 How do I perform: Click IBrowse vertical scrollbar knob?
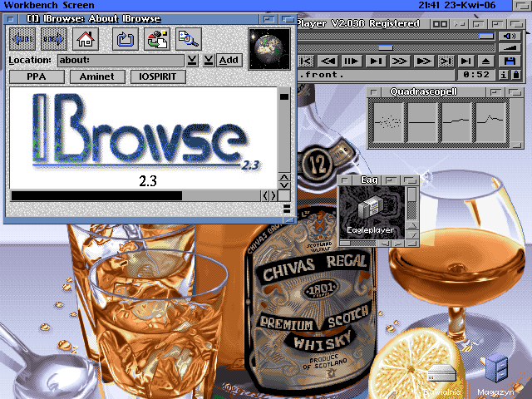pyautogui.click(x=284, y=96)
